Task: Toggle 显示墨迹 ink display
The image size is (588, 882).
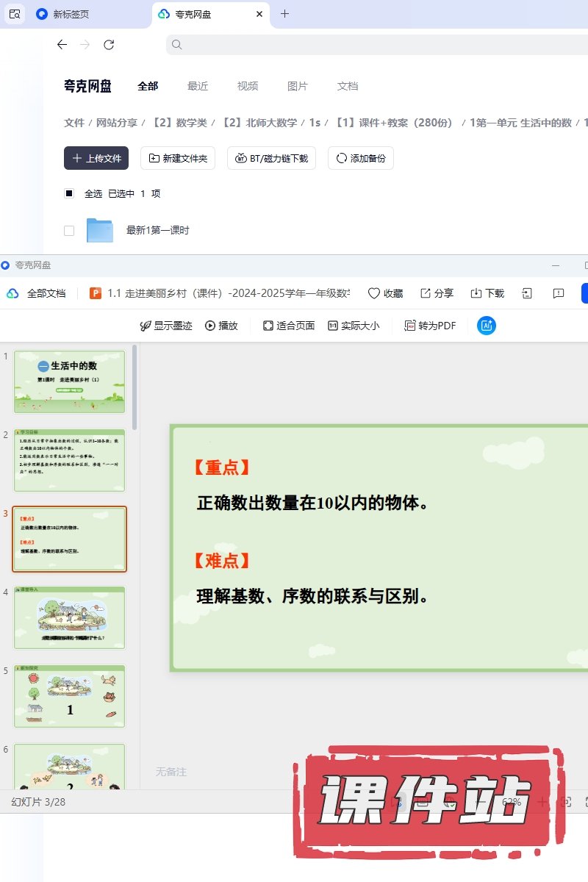Action: pos(166,326)
